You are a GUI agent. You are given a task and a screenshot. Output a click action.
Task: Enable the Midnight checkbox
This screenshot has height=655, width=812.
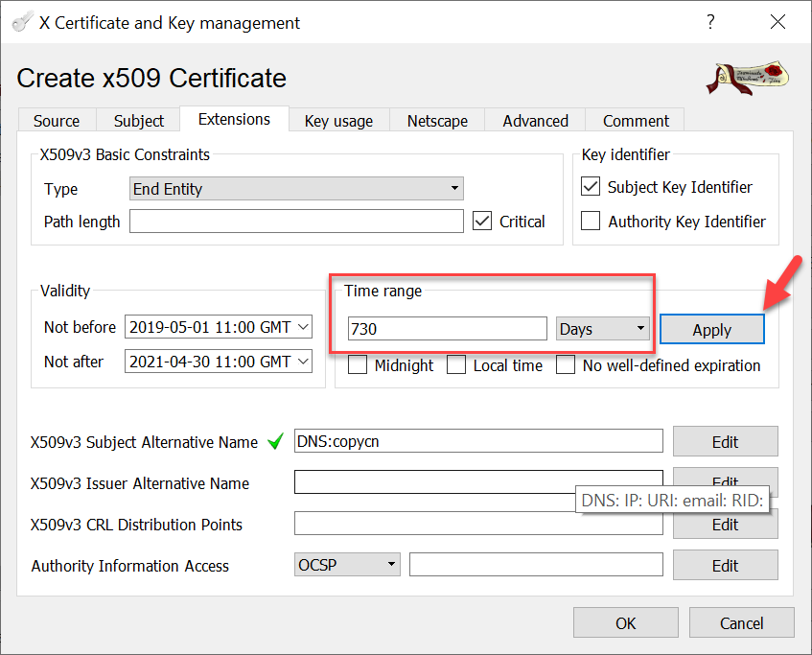[x=358, y=365]
